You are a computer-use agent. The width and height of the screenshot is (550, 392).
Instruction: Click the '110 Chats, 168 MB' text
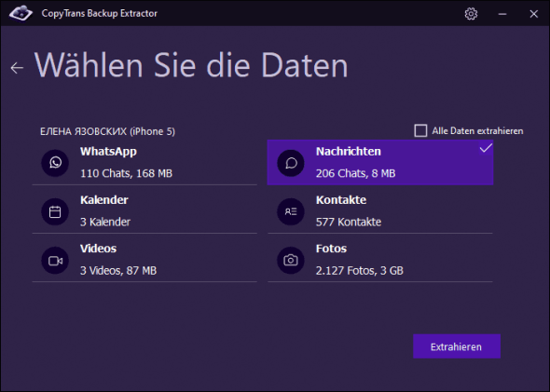coord(126,173)
